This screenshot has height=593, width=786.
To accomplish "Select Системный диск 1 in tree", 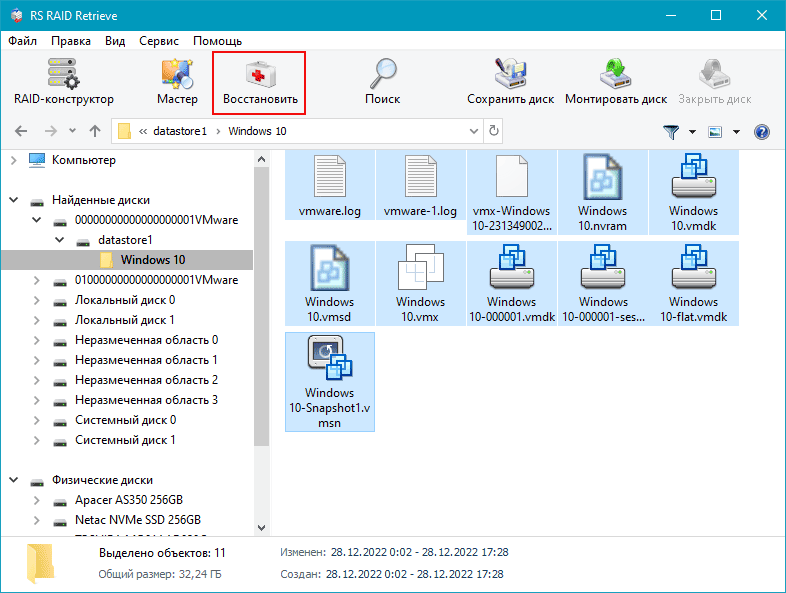I will (x=125, y=440).
